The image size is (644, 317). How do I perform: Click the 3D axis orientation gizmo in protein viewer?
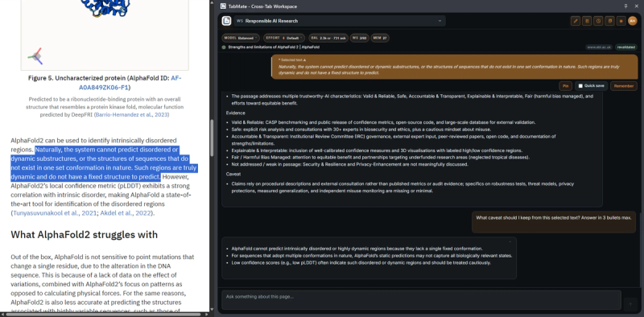pyautogui.click(x=35, y=56)
